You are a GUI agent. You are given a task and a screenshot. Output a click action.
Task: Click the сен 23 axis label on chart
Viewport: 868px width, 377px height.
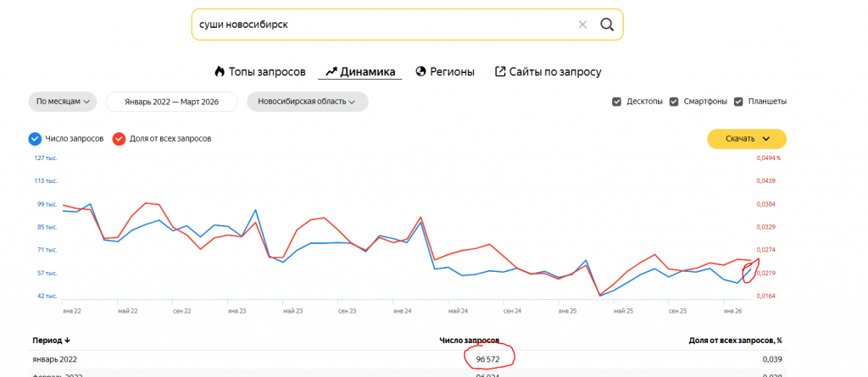click(x=347, y=311)
